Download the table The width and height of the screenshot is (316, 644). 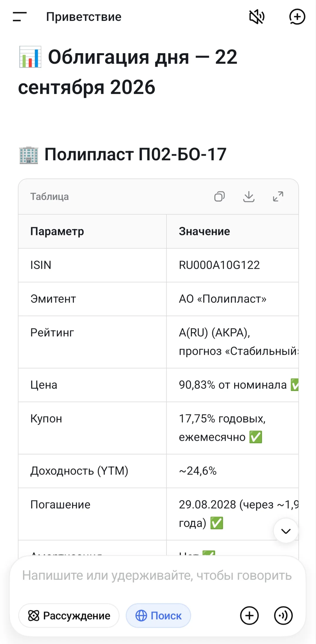point(249,196)
